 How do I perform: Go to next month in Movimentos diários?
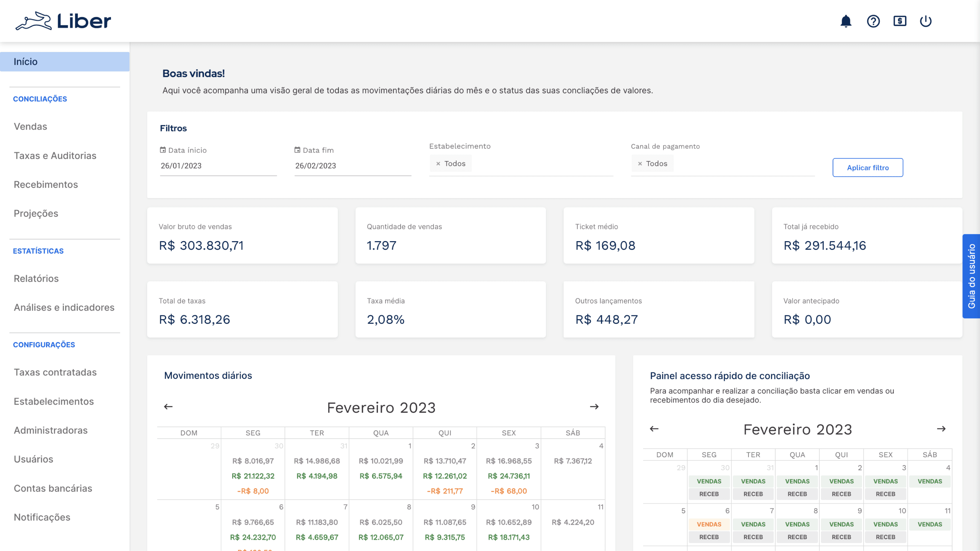point(594,407)
